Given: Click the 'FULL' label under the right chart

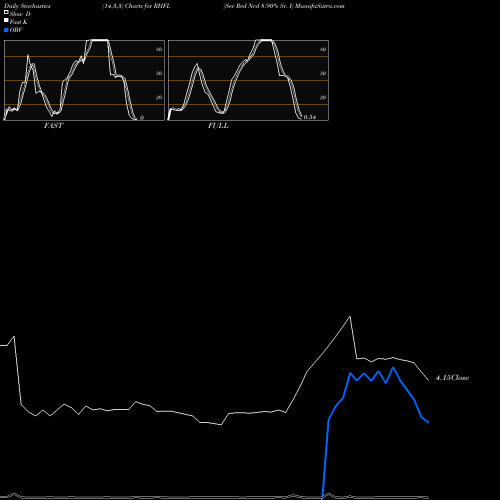Looking at the screenshot, I should tap(218, 126).
